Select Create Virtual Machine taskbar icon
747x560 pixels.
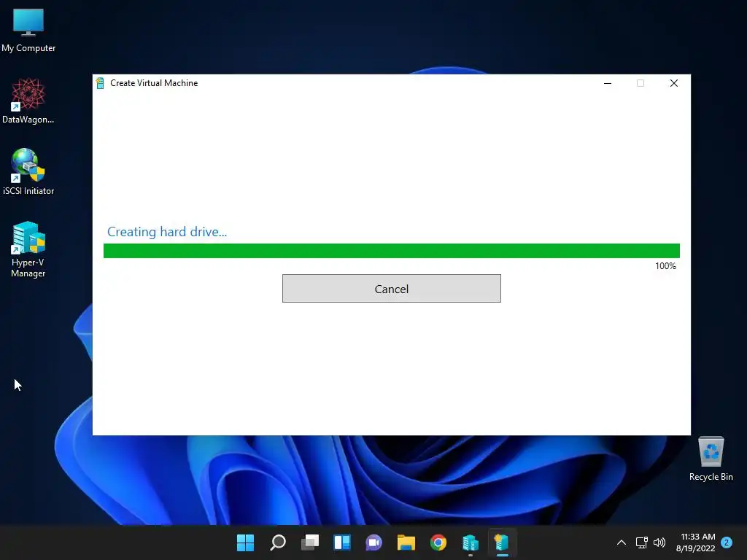[502, 542]
